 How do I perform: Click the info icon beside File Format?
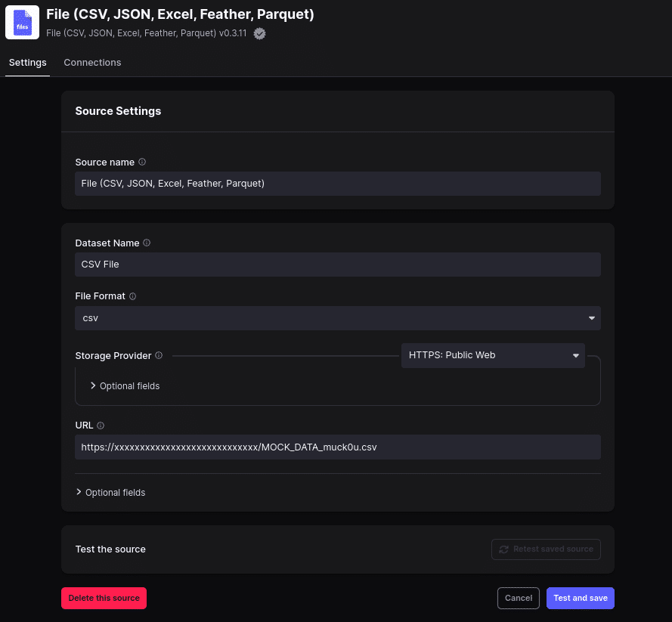[133, 296]
